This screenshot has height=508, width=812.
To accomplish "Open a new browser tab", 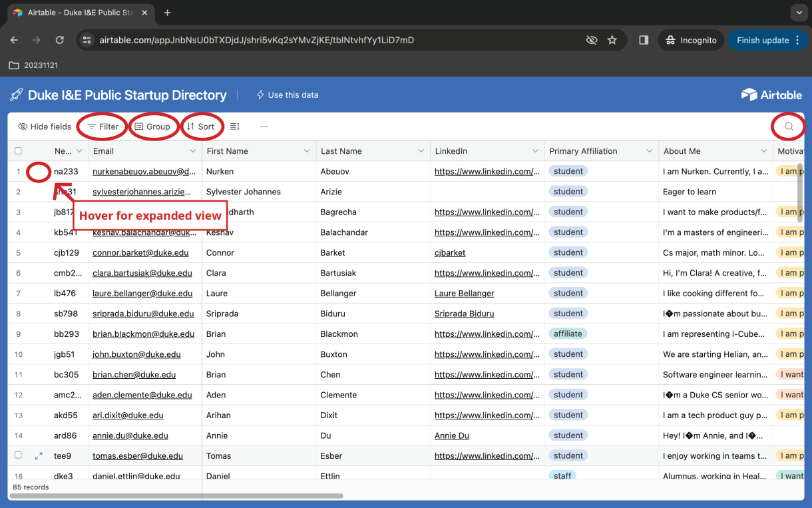I will [167, 13].
